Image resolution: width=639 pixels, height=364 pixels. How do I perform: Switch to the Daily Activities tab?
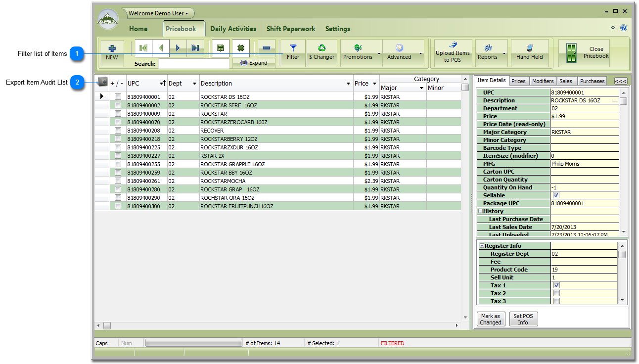pos(233,29)
